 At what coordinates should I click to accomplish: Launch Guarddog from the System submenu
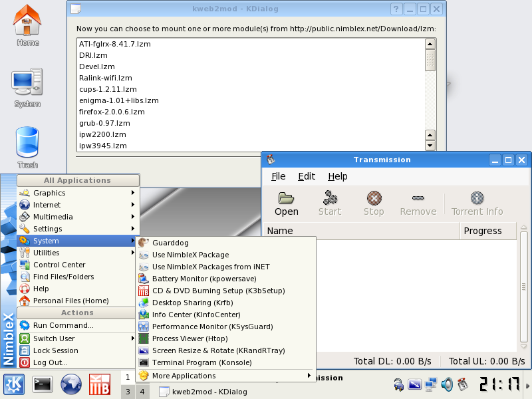point(225,243)
